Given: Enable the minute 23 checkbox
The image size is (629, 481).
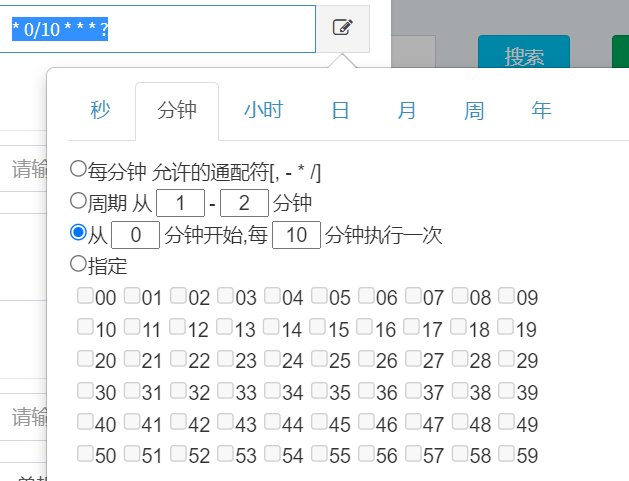Looking at the screenshot, I should click(225, 359).
